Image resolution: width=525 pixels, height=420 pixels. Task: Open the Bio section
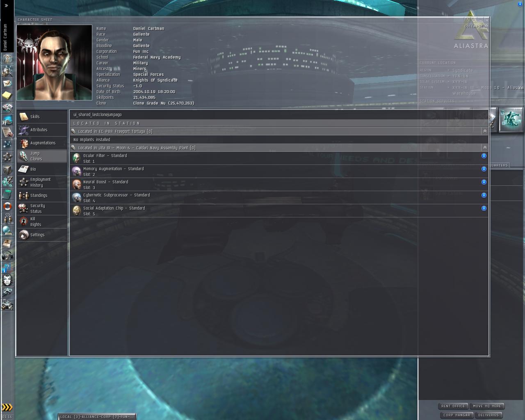click(42, 169)
